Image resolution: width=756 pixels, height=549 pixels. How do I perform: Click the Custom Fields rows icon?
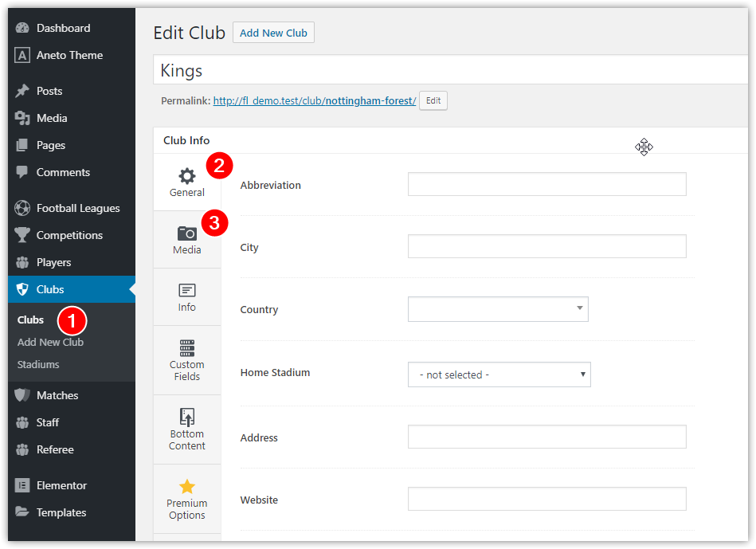pos(187,348)
